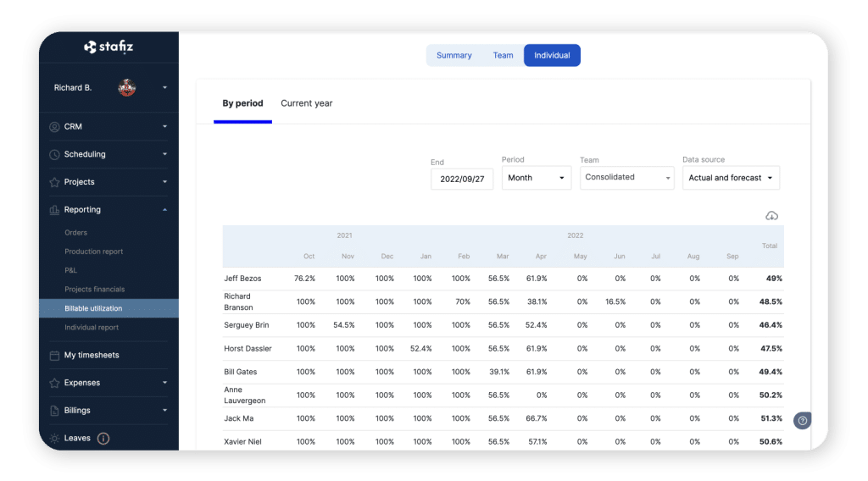Image resolution: width=868 pixels, height=481 pixels.
Task: Click the CRM person icon
Action: pos(54,127)
